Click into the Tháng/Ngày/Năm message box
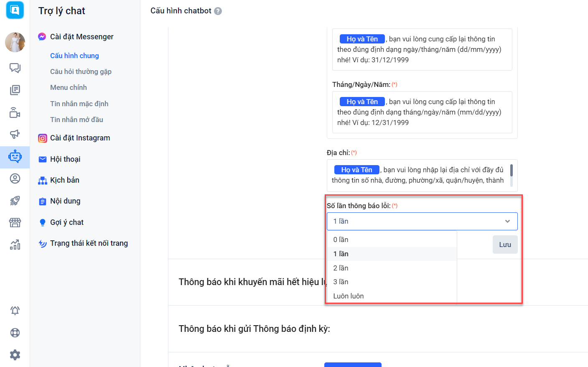The height and width of the screenshot is (367, 588). point(422,112)
